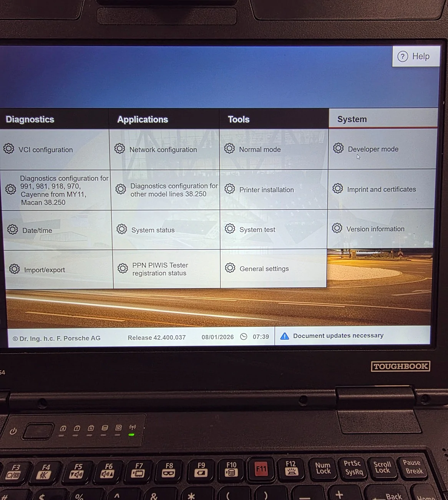Select the System tab
The height and width of the screenshot is (500, 448).
coord(383,119)
